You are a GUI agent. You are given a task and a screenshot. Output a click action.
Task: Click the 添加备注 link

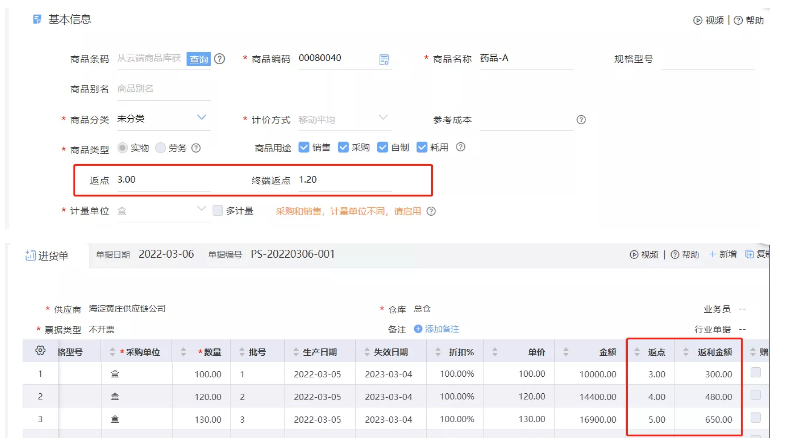(x=437, y=329)
